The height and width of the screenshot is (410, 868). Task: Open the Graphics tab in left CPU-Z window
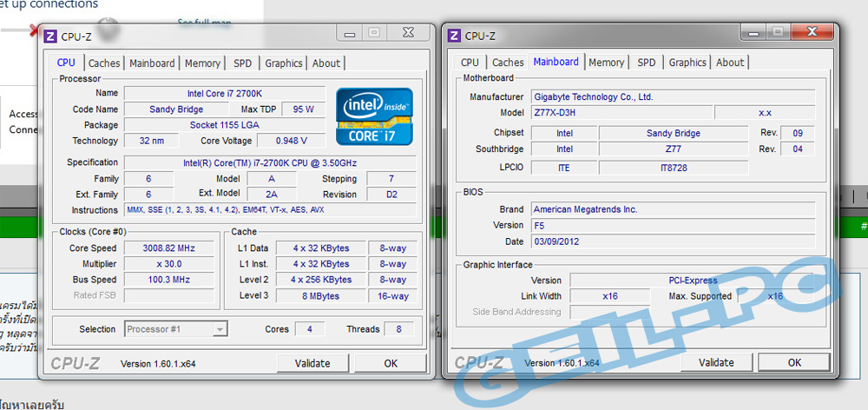coord(284,63)
